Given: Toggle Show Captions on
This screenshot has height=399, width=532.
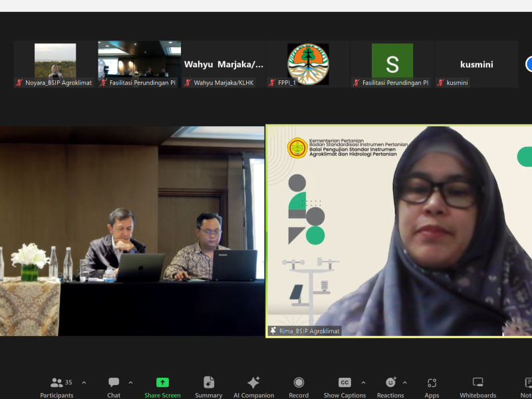Looking at the screenshot, I should coord(344,386).
